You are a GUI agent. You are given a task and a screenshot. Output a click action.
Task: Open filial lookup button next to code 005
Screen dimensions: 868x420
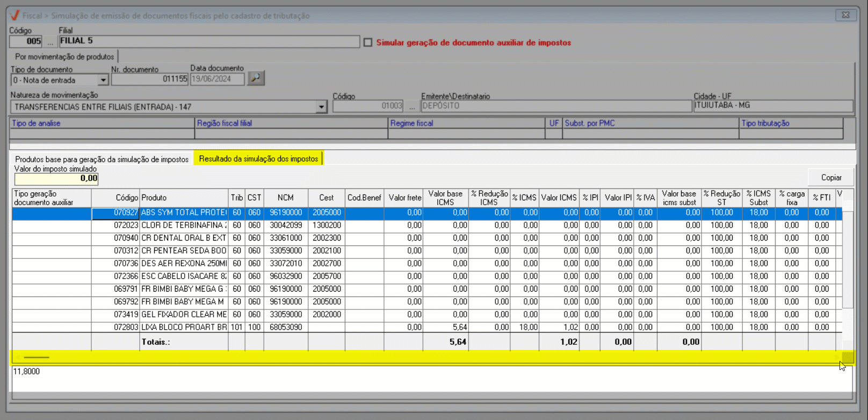click(x=50, y=41)
